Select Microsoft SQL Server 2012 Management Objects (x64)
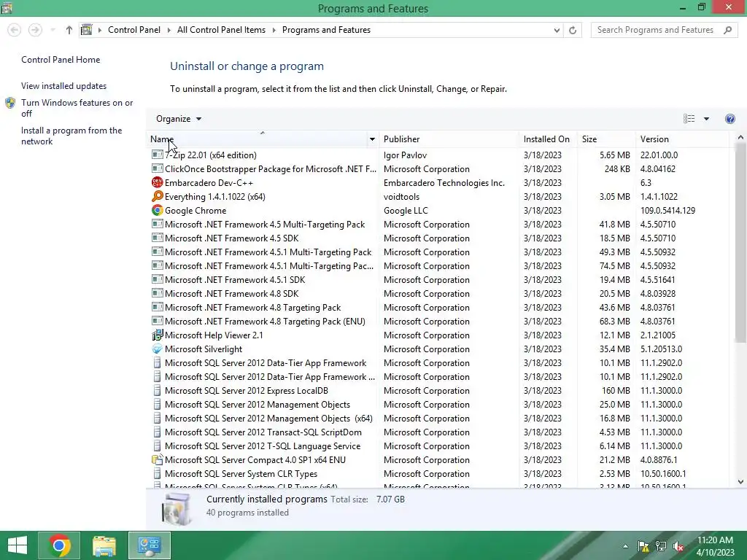This screenshot has width=747, height=560. pyautogui.click(x=438, y=418)
